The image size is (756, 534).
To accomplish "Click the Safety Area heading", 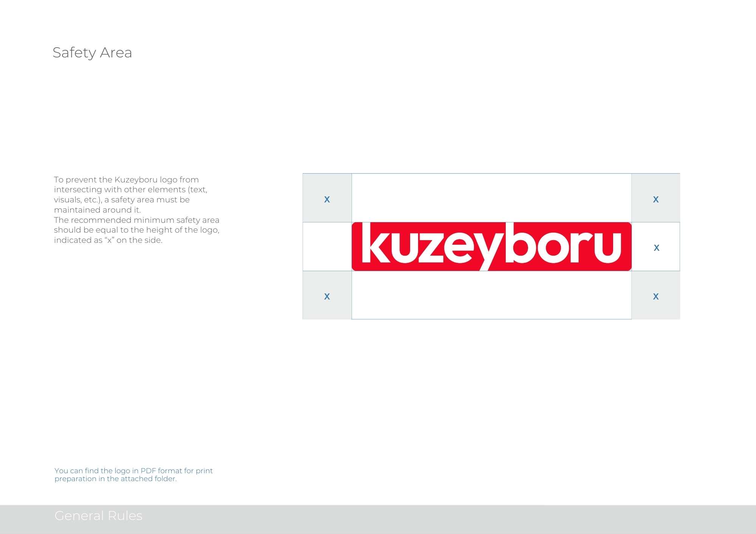I will point(92,52).
